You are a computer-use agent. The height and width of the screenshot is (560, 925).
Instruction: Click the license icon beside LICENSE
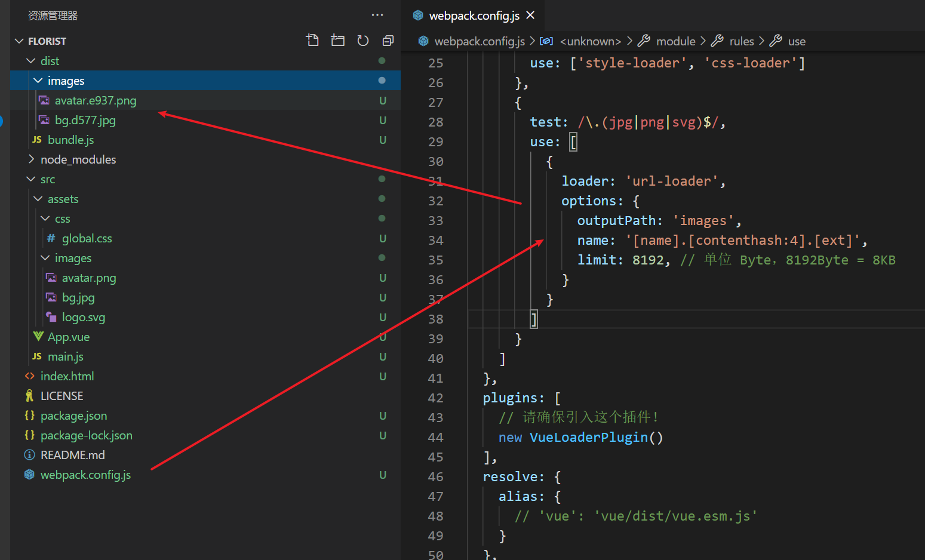pos(29,396)
